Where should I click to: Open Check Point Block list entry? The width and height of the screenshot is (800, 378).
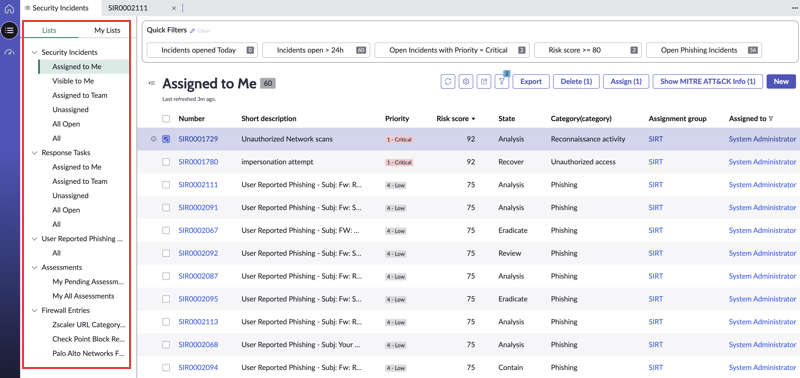[x=89, y=339]
